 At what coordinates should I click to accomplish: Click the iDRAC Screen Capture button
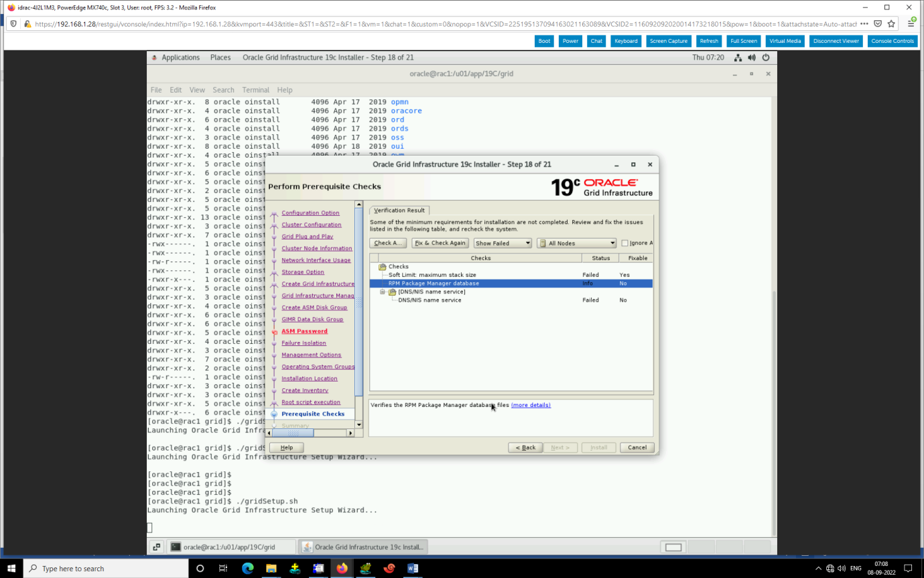point(669,41)
